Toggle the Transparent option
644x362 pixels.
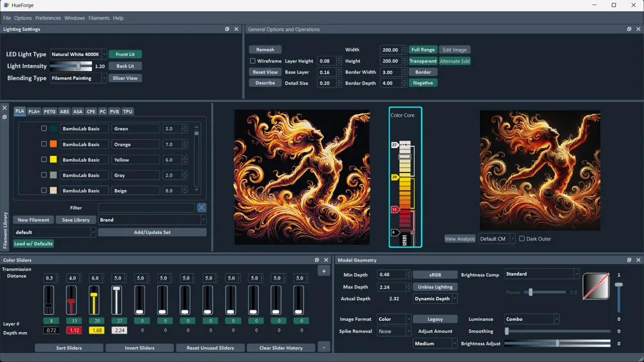point(422,61)
